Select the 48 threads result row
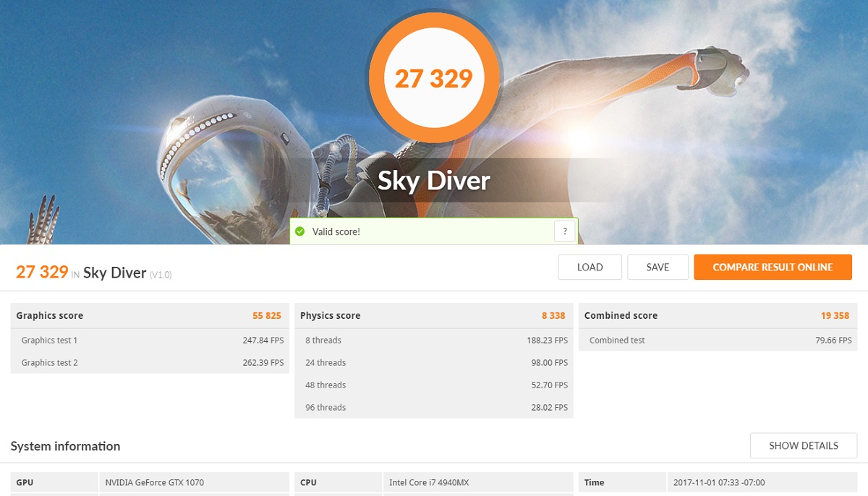This screenshot has height=496, width=868. (x=433, y=385)
